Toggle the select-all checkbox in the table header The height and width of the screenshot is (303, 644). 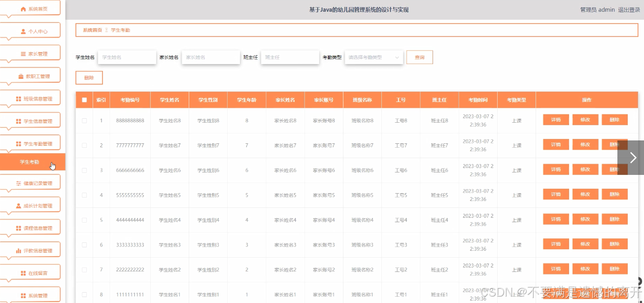pyautogui.click(x=84, y=100)
